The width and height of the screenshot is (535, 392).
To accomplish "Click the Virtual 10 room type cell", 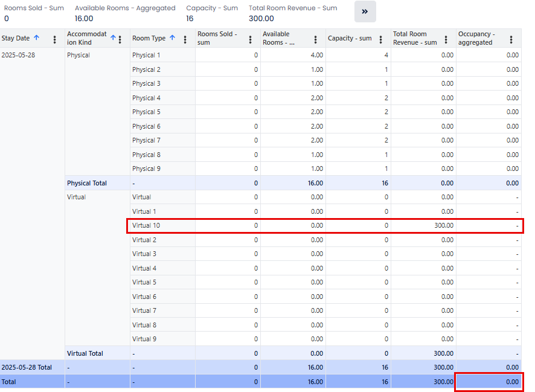I will 146,226.
